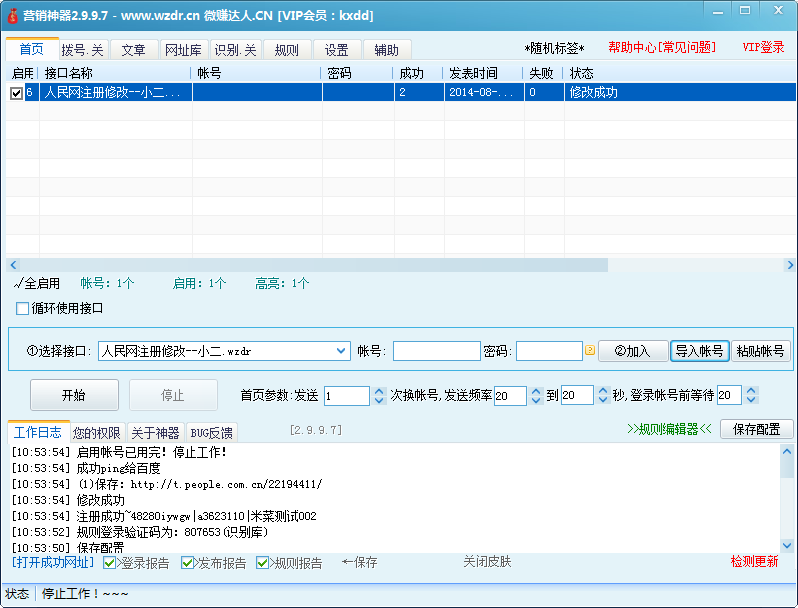Click the title bar dropdown menu arrow icon
Screen dimensions: 798x608
click(717, 10)
